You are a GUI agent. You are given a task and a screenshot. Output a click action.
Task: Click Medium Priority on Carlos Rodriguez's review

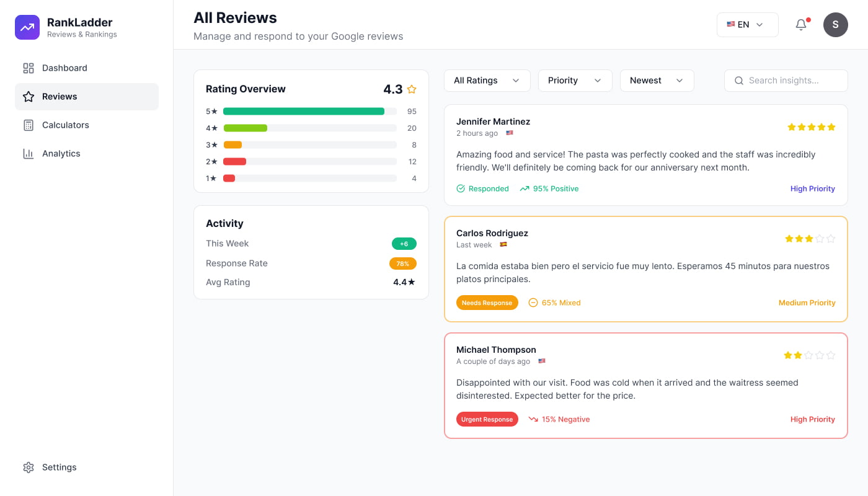pyautogui.click(x=807, y=303)
